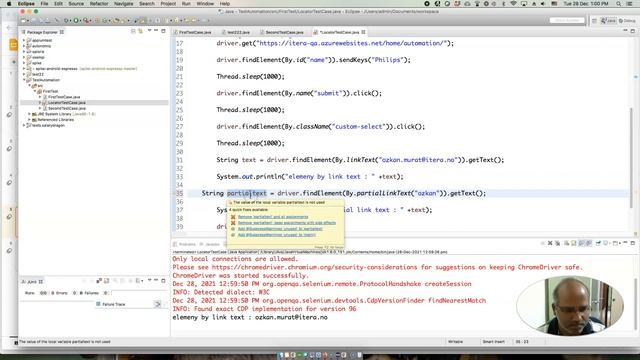Open the Package Explorer view menu arrow
The width and height of the screenshot is (640, 360).
(x=149, y=31)
